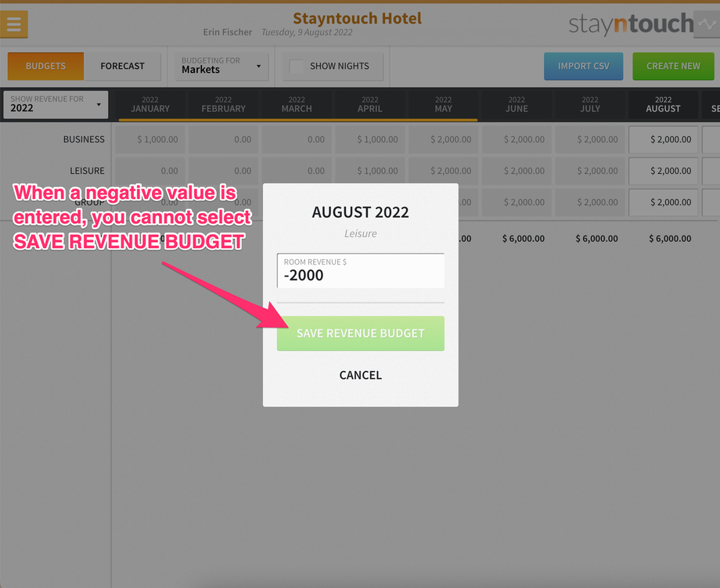Screen dimensions: 720x588
Task: Click the July total $ 6,000.00
Action: click(596, 239)
